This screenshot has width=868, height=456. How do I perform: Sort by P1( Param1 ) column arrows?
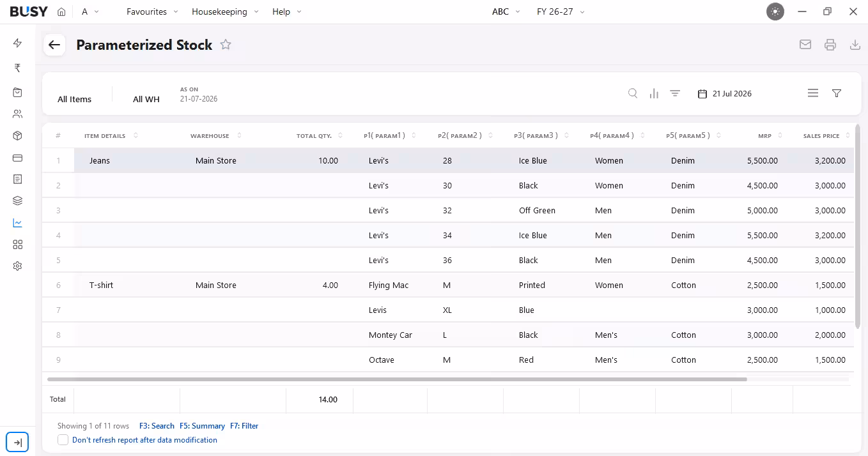coord(414,135)
